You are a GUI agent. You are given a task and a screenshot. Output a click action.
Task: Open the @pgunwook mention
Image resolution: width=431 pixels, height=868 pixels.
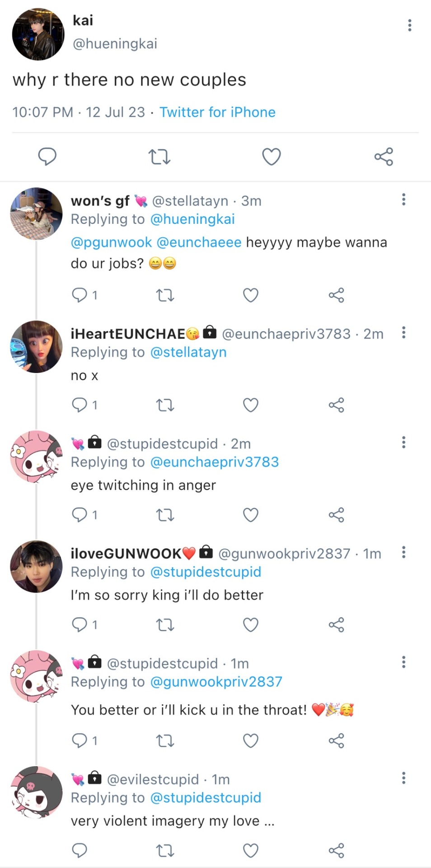[111, 242]
